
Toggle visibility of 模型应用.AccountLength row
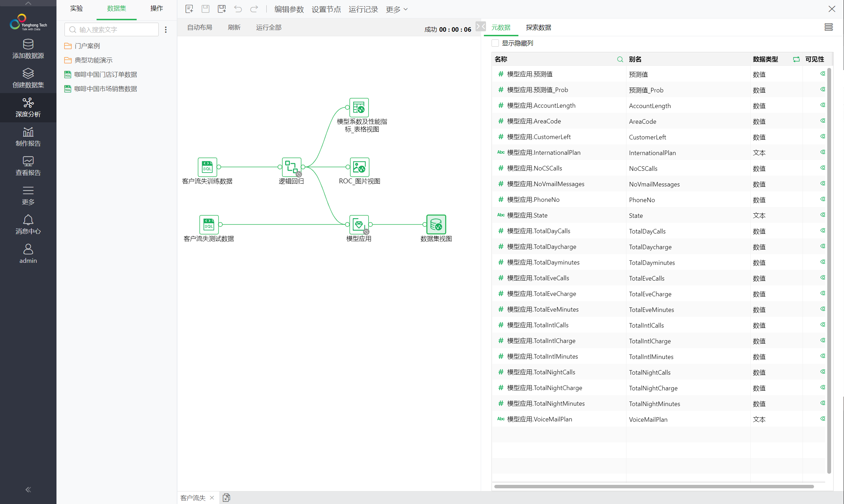point(823,105)
